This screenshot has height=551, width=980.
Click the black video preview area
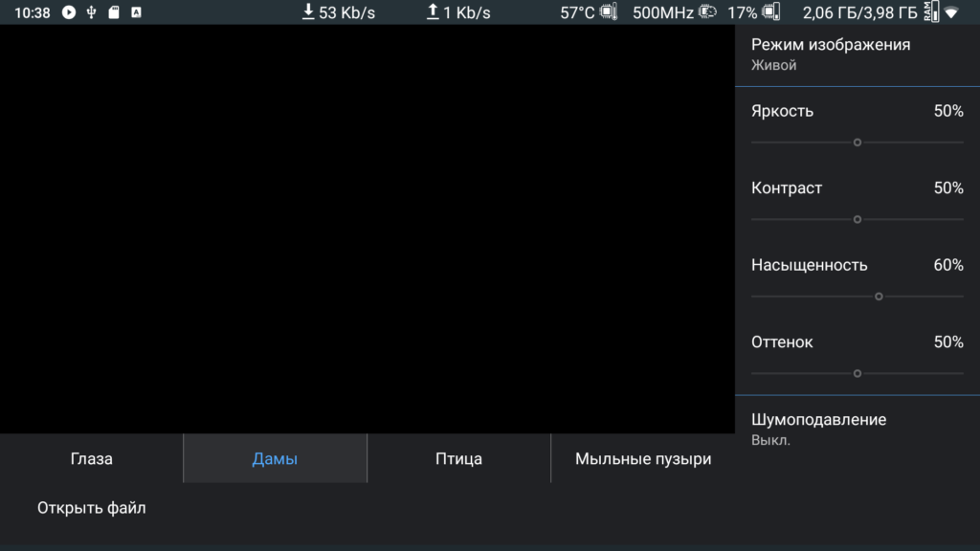point(367,229)
